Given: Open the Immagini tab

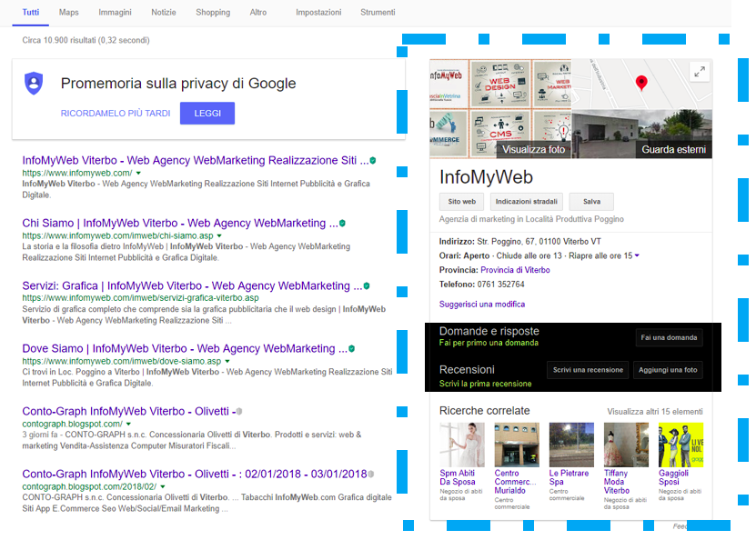Looking at the screenshot, I should pos(115,12).
